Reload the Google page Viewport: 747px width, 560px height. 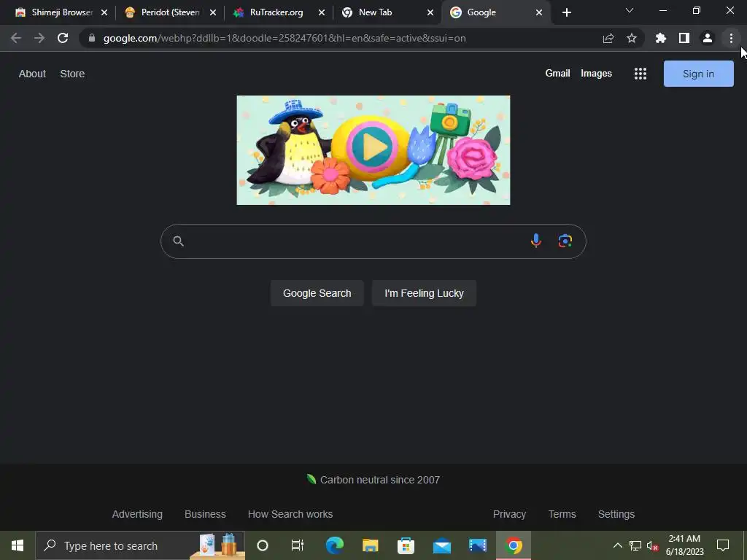pyautogui.click(x=63, y=38)
